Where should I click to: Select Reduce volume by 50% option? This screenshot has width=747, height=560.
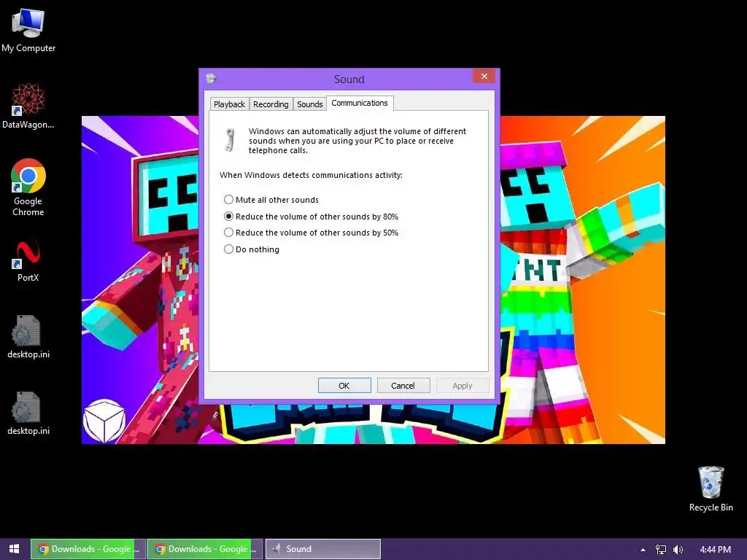click(311, 233)
